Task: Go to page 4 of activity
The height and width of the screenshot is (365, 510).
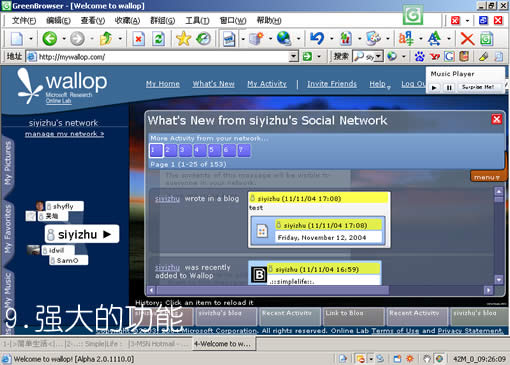Action: click(x=199, y=150)
